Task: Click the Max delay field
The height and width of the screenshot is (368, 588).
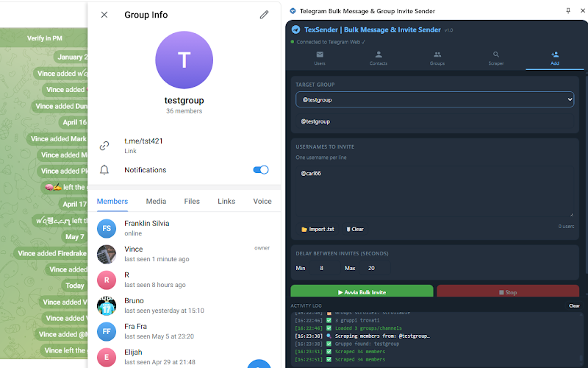Action: 375,268
